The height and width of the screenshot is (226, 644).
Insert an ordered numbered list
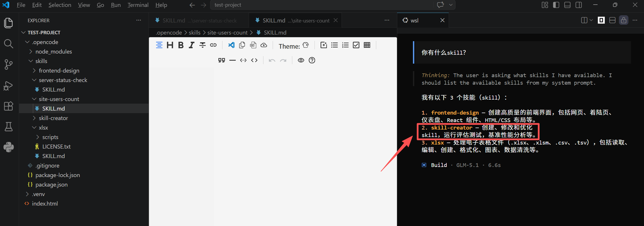[x=345, y=45]
